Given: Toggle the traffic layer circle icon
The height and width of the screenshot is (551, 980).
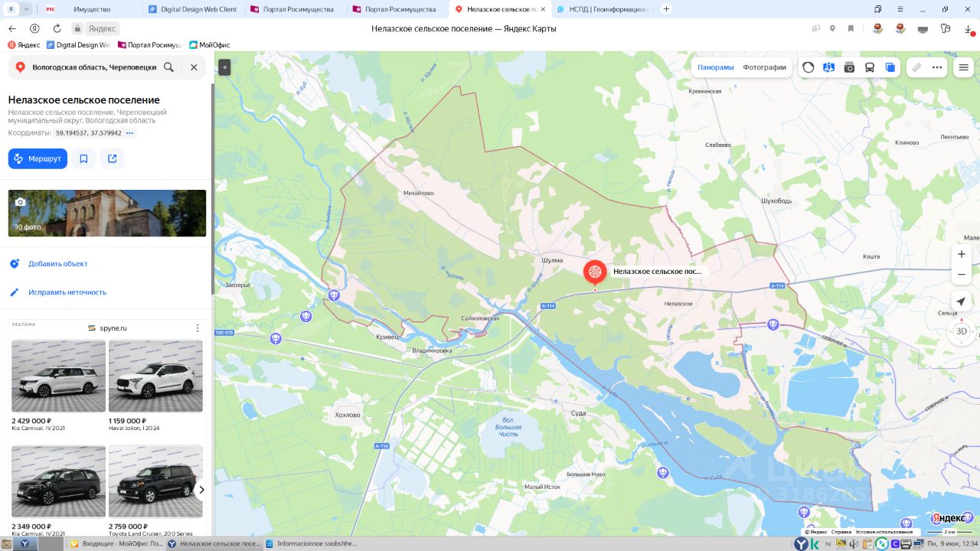Looking at the screenshot, I should pyautogui.click(x=808, y=67).
